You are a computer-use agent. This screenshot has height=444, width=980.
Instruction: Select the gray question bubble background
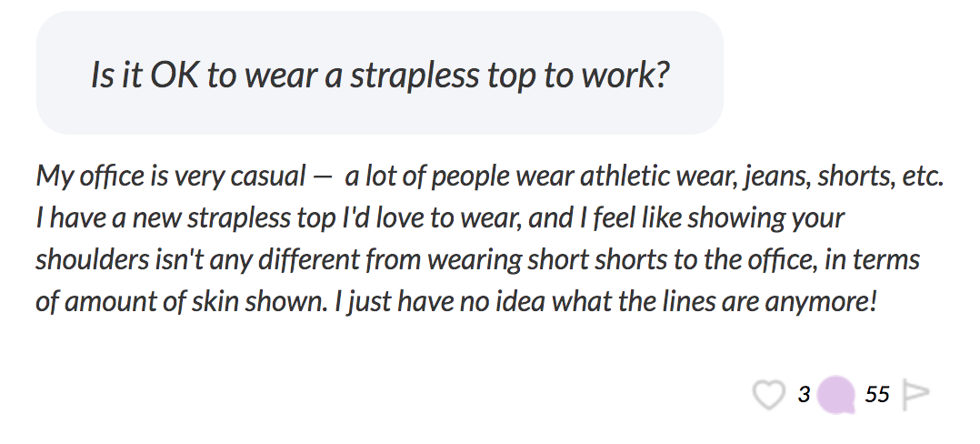380,73
